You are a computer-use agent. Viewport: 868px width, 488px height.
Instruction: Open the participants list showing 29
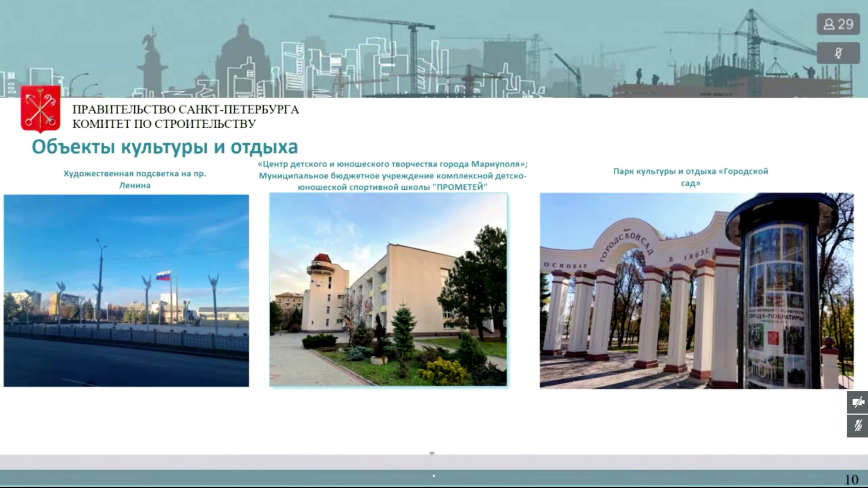coord(838,24)
